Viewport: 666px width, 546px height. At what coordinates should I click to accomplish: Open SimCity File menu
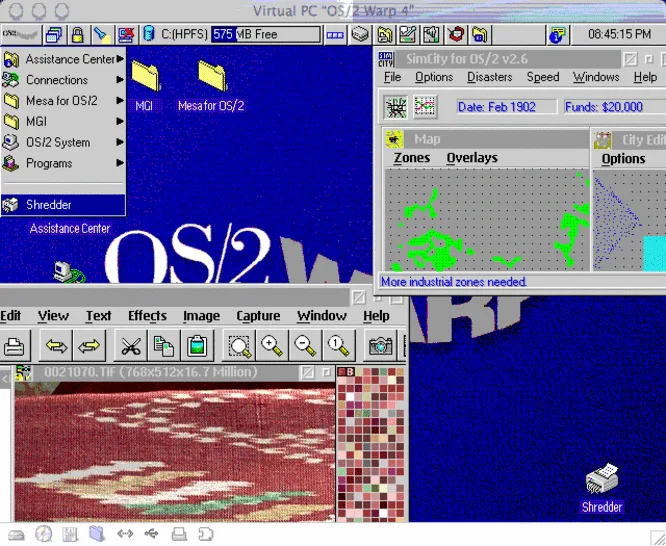pos(392,77)
